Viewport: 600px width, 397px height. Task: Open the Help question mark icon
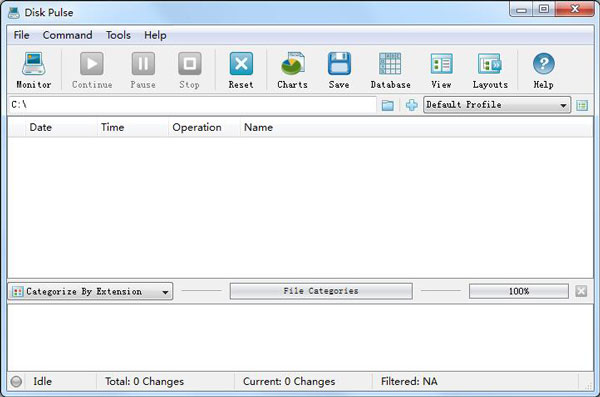[543, 70]
